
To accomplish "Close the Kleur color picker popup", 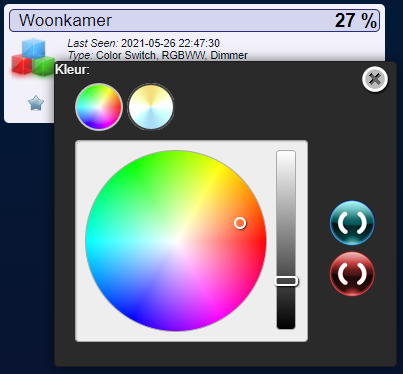I will point(375,79).
